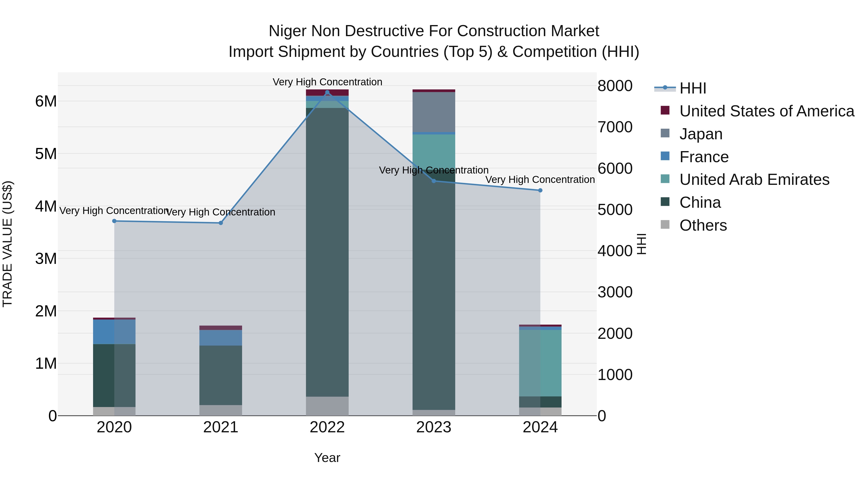Select the HHI data point for 2021

[221, 223]
